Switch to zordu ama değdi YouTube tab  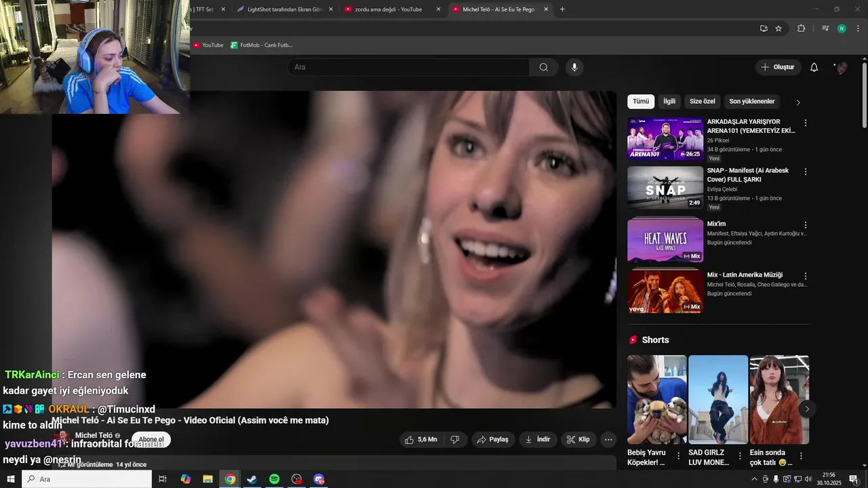pyautogui.click(x=392, y=9)
